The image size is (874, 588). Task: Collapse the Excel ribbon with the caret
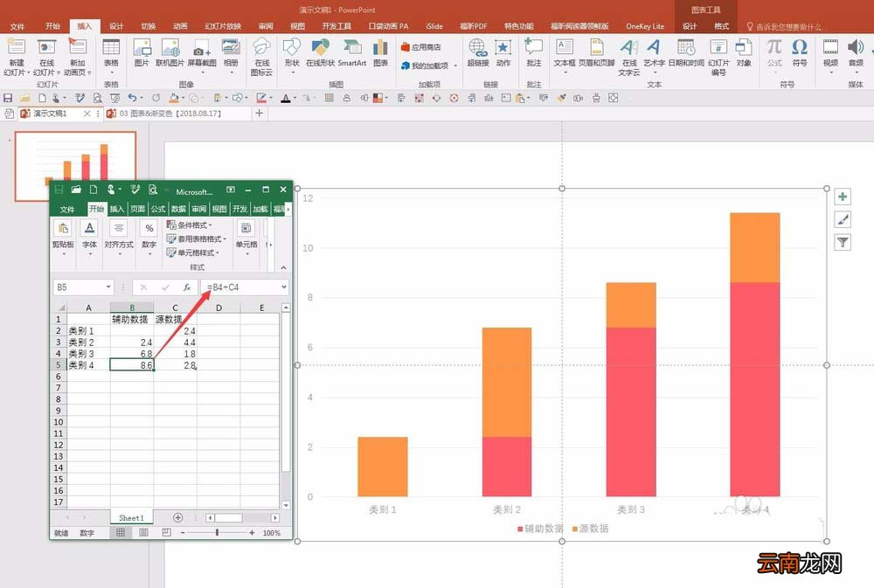point(283,268)
